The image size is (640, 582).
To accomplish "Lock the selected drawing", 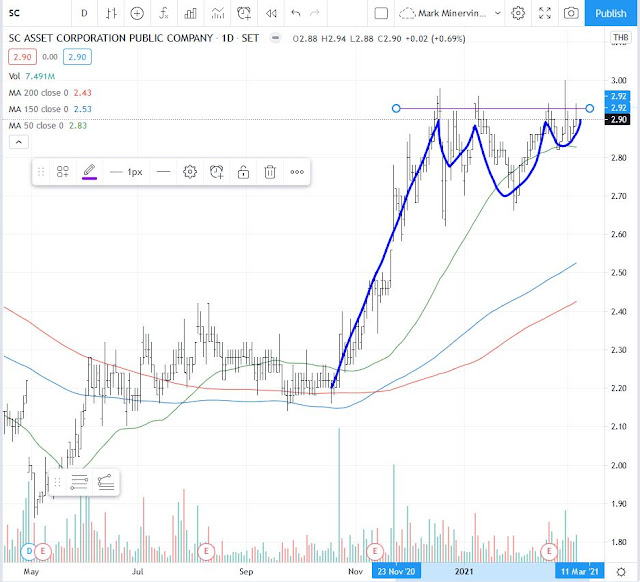I will 243,172.
